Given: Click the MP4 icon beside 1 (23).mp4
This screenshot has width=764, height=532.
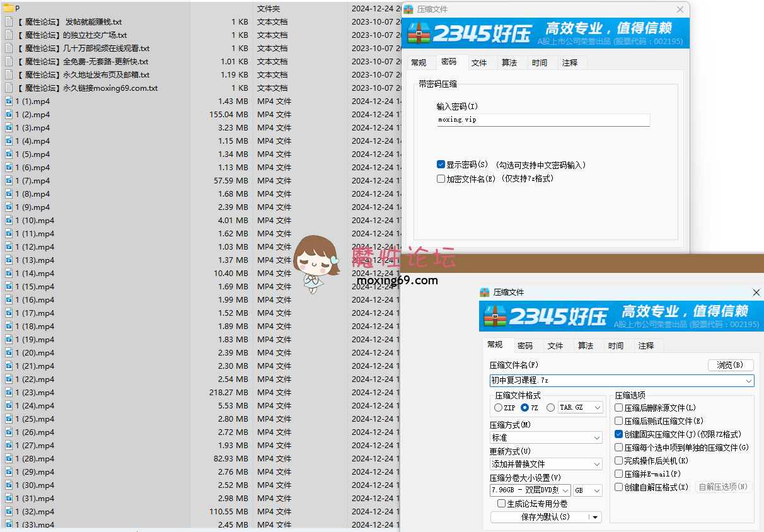Looking at the screenshot, I should 9,393.
